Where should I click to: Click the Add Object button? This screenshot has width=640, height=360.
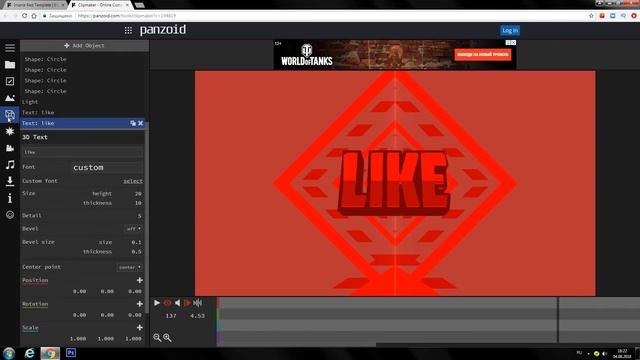(x=84, y=46)
